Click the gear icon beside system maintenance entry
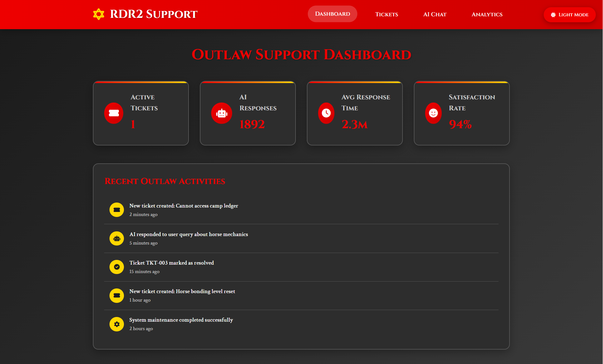The height and width of the screenshot is (364, 603). 116,324
